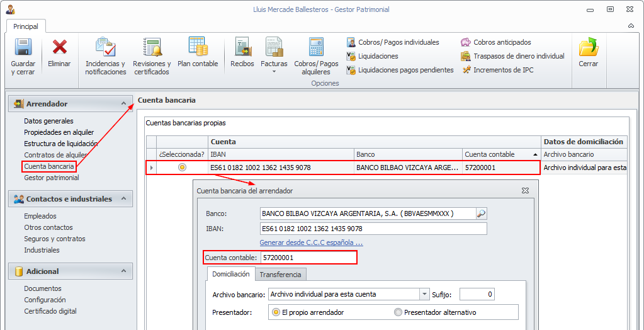This screenshot has width=644, height=330.
Task: Toggle sort on Cuenta contable column
Action: [502, 154]
